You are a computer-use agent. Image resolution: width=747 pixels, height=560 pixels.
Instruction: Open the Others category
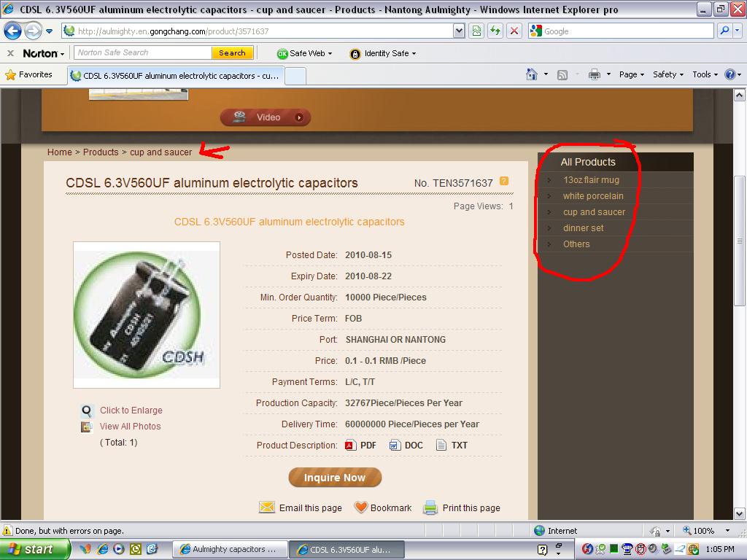tap(576, 244)
